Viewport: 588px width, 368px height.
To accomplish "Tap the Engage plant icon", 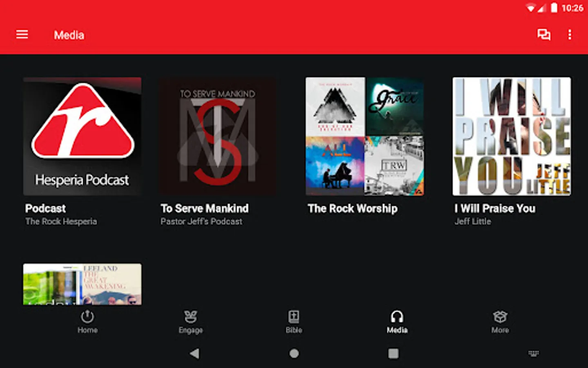I will pos(191,316).
